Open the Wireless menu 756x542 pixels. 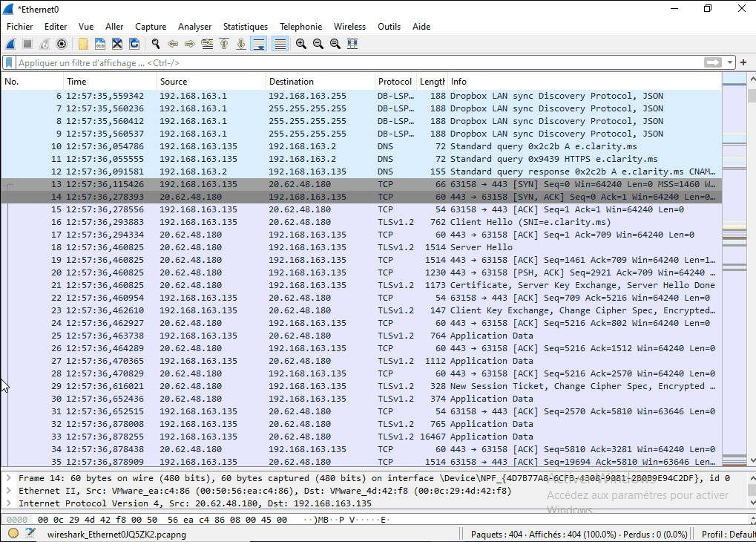[x=349, y=27]
